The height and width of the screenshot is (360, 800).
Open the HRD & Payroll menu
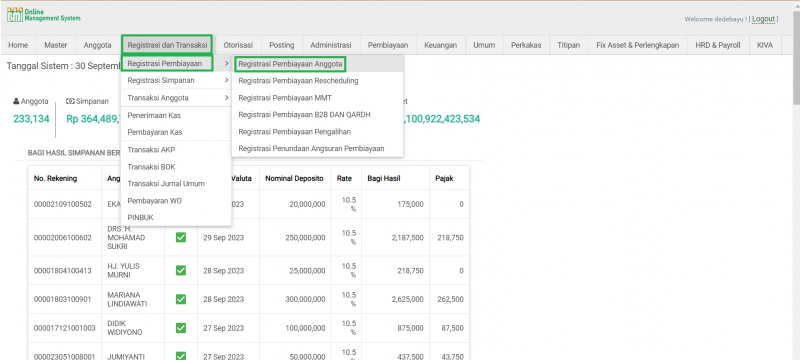pos(718,45)
